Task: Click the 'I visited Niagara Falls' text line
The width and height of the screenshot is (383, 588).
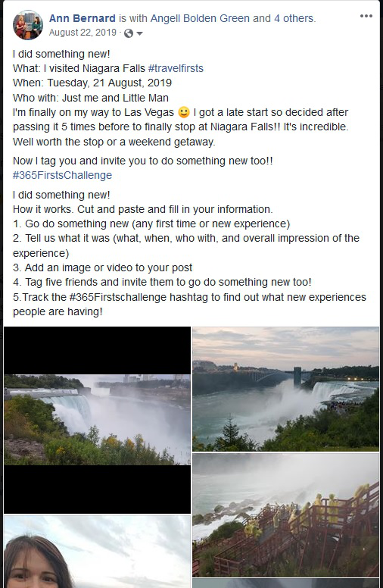Action: pos(108,68)
